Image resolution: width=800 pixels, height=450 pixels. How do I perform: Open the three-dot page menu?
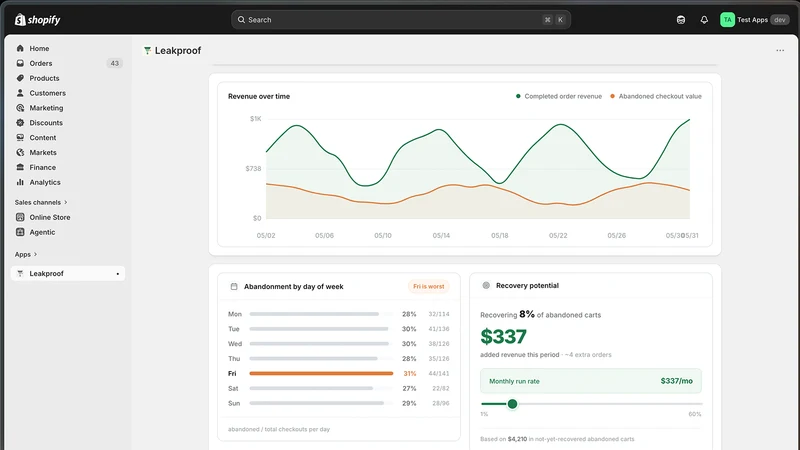tap(780, 51)
